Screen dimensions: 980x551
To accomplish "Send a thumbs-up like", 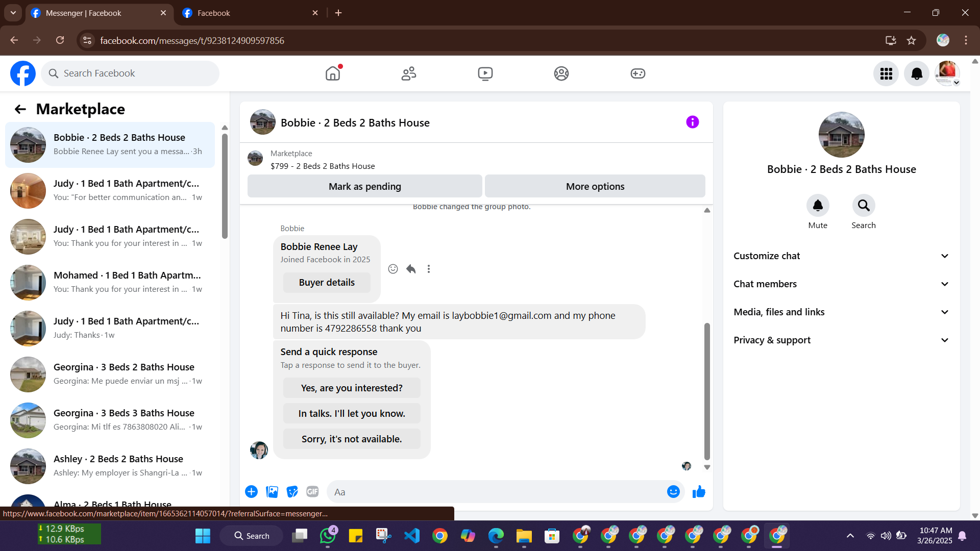I will pyautogui.click(x=699, y=491).
